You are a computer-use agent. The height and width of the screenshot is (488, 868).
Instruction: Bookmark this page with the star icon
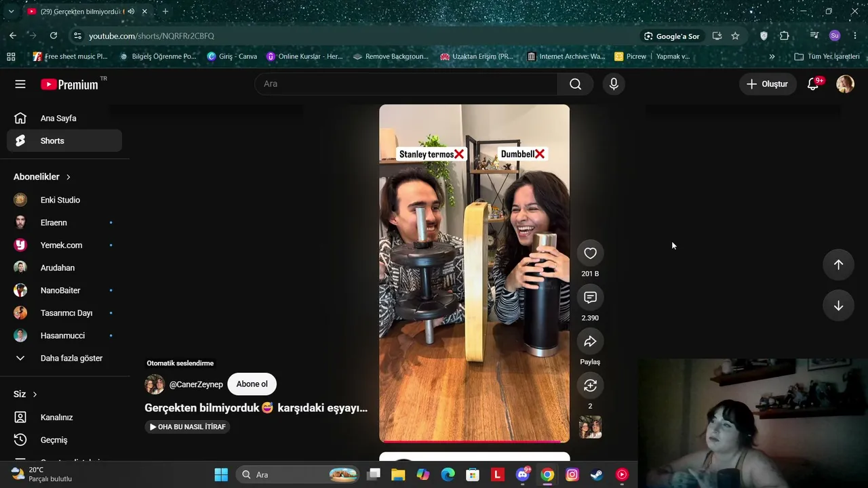(x=735, y=36)
